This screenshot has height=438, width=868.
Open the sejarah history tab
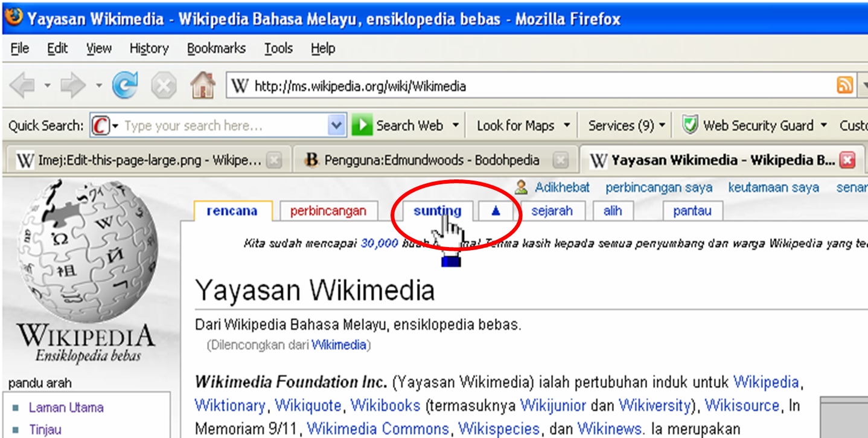point(552,211)
